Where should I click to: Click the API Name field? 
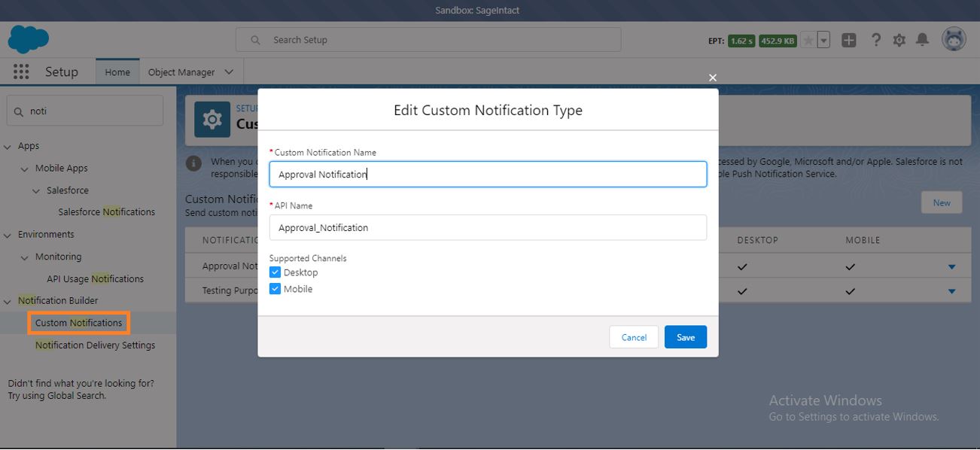pyautogui.click(x=488, y=227)
